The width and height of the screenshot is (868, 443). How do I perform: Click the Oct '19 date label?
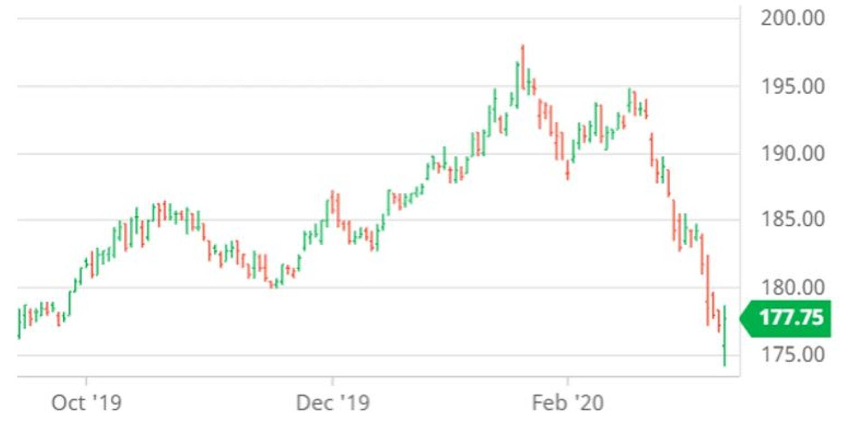pyautogui.click(x=86, y=403)
